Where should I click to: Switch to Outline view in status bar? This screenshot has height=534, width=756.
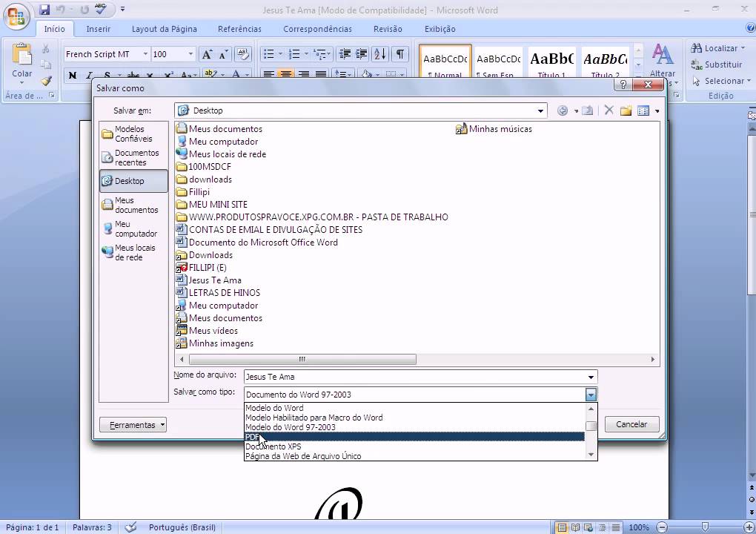602,527
